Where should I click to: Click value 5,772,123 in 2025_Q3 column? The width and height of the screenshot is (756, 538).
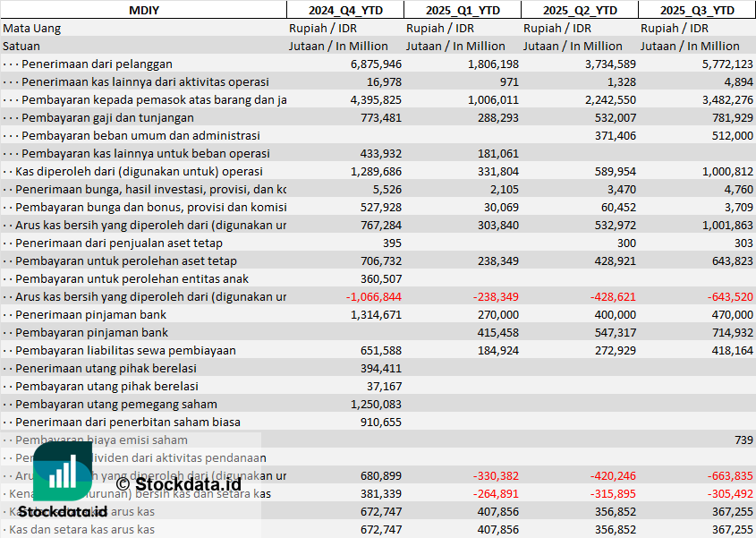[x=727, y=64]
